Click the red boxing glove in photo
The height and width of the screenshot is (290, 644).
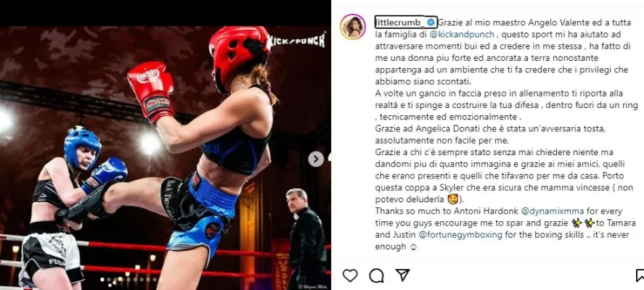coord(152,93)
